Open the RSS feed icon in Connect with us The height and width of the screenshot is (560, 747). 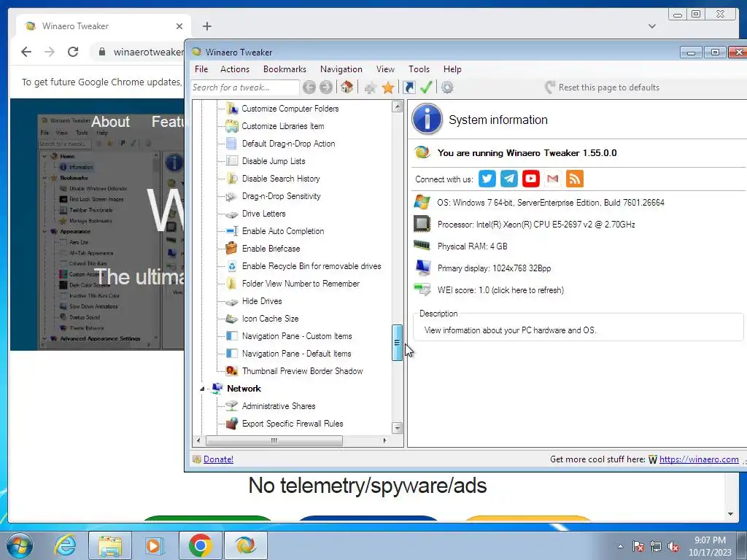point(575,179)
